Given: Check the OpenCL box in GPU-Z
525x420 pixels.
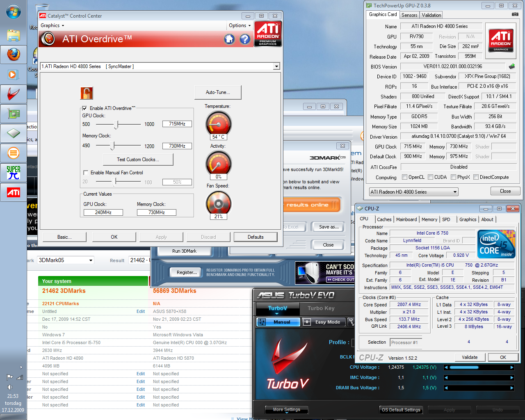Looking at the screenshot, I should click(405, 177).
